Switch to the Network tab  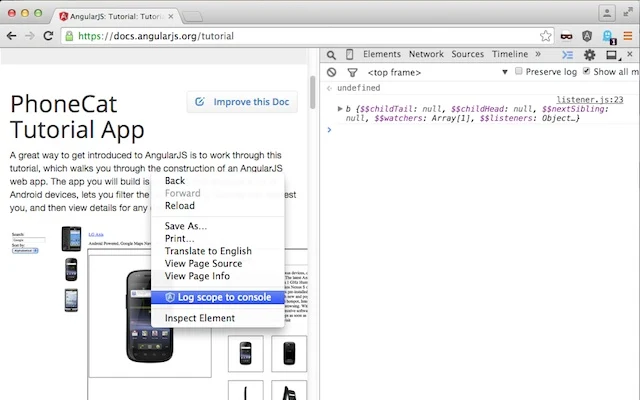pyautogui.click(x=426, y=54)
